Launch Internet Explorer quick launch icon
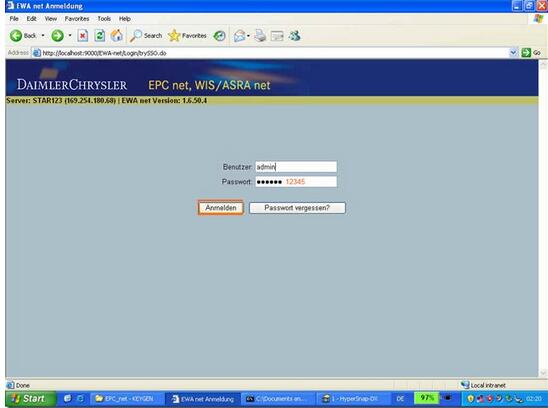Screen dimensions: 548x408 point(80,399)
